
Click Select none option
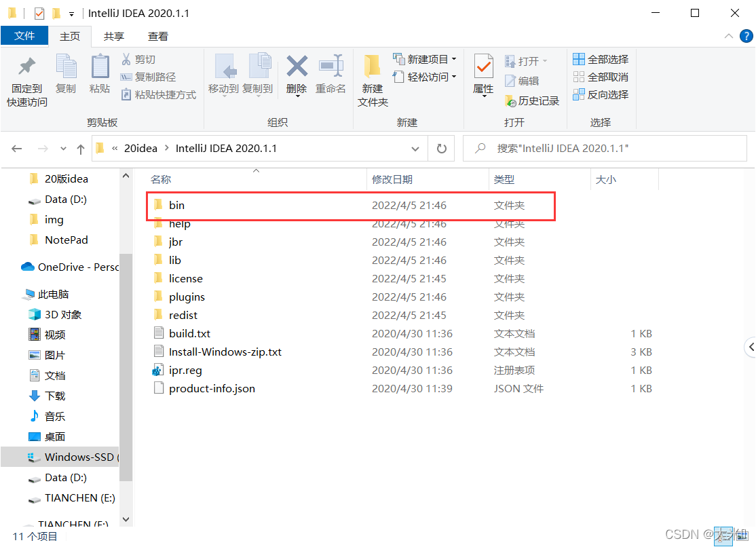click(x=601, y=77)
